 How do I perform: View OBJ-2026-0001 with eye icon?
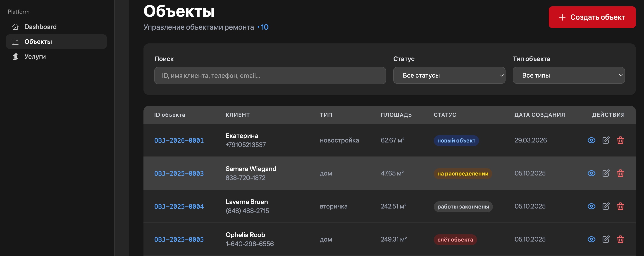point(591,140)
